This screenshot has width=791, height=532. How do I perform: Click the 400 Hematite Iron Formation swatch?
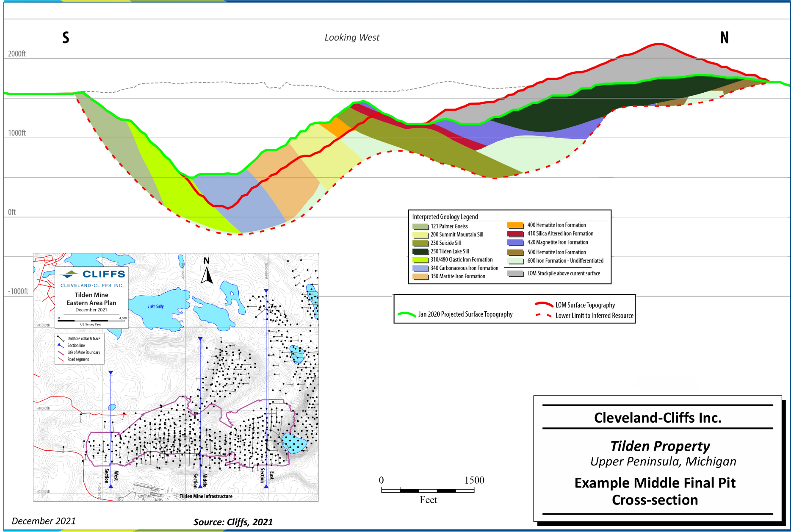pos(515,225)
